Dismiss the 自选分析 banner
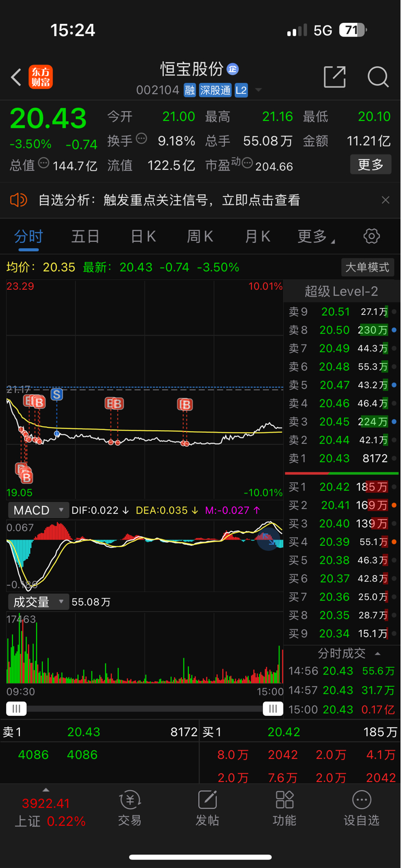 tap(385, 200)
